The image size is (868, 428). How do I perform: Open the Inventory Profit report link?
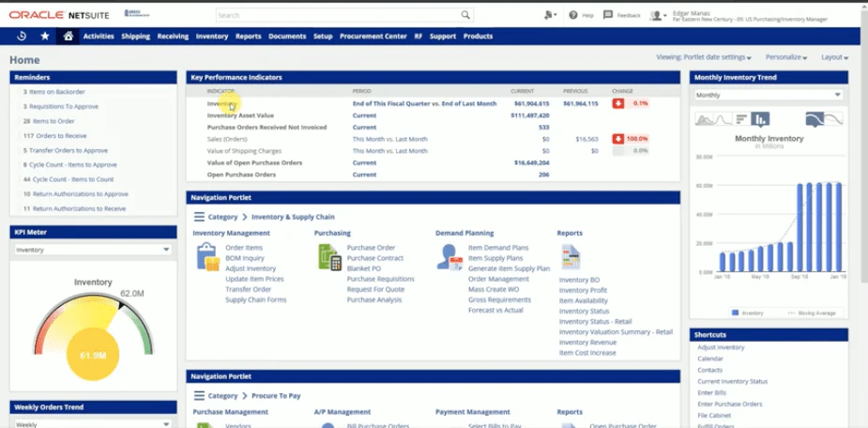click(x=583, y=290)
